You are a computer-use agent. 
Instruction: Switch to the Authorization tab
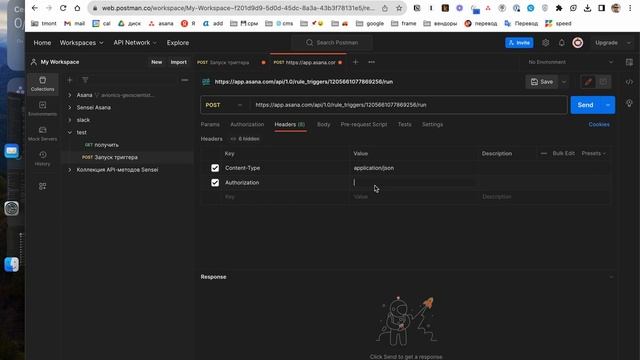coord(247,124)
